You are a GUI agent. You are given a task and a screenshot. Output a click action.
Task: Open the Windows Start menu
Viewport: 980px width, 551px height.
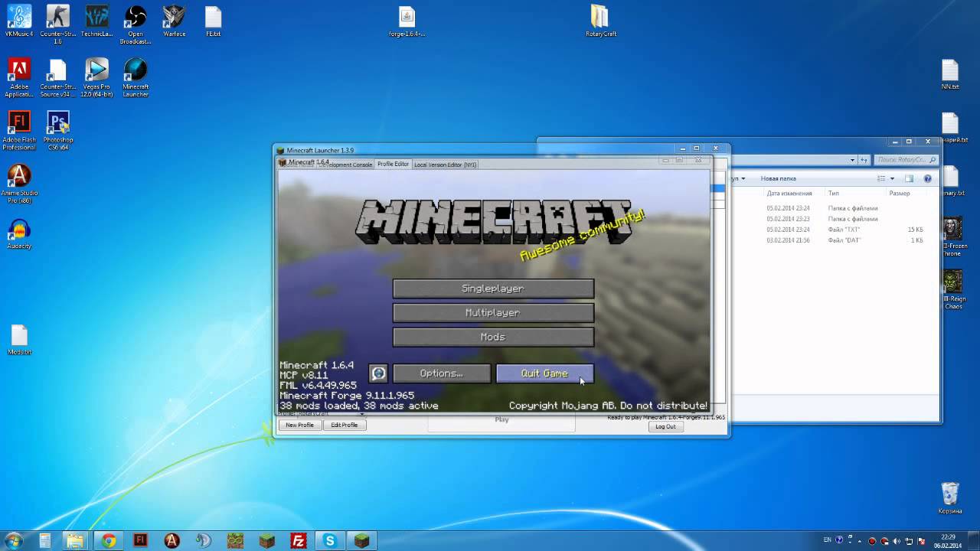pyautogui.click(x=14, y=540)
